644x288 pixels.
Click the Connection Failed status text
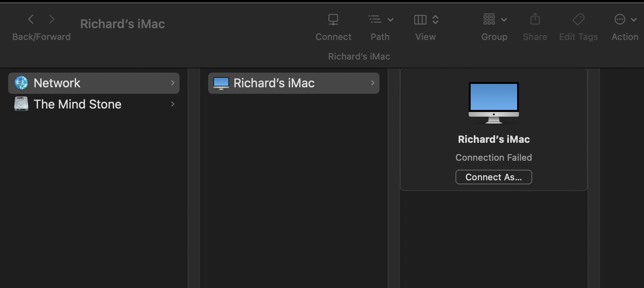pos(494,157)
